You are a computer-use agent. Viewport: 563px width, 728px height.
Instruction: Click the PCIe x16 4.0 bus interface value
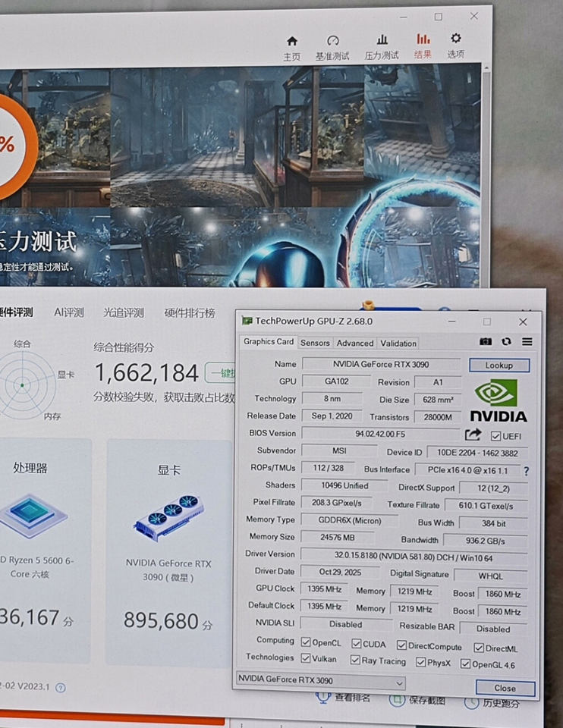tap(467, 470)
